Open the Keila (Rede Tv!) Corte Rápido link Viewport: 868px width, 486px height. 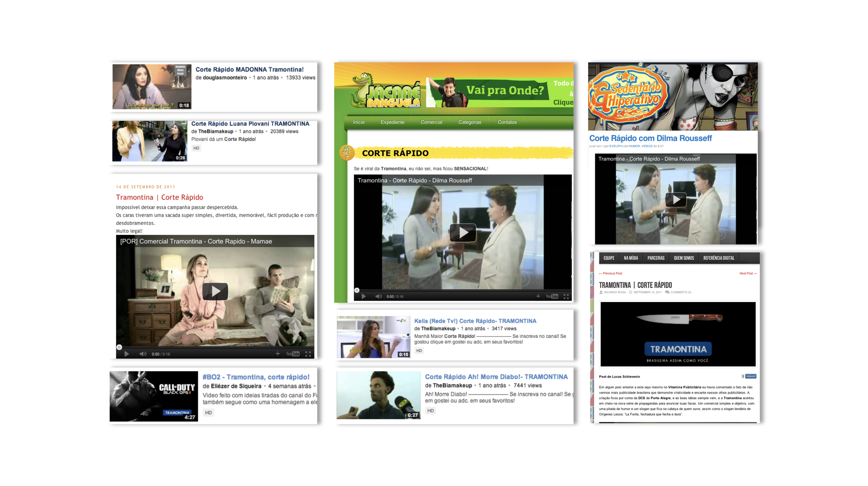coord(475,321)
